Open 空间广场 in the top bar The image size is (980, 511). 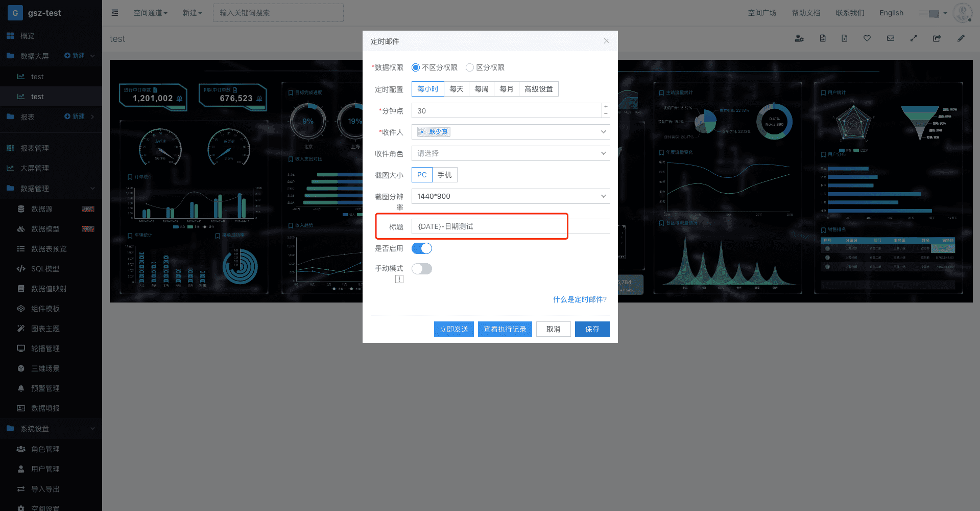pyautogui.click(x=762, y=13)
